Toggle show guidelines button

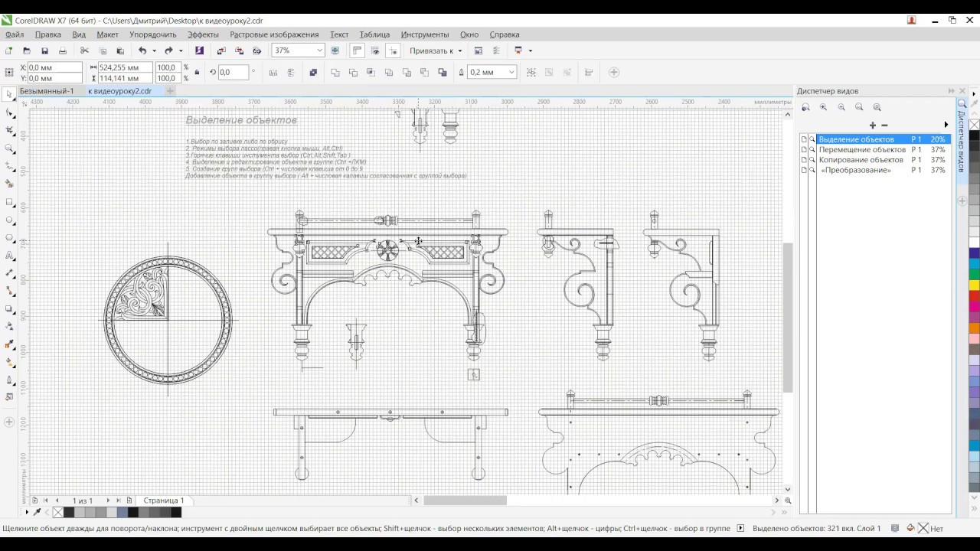[x=394, y=51]
